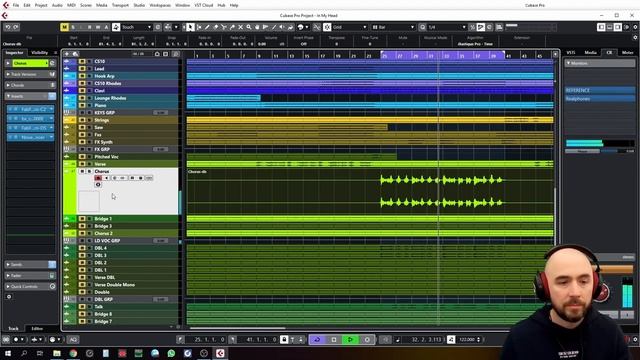Select the Glue tool
This screenshot has height=360, width=640.
click(232, 27)
